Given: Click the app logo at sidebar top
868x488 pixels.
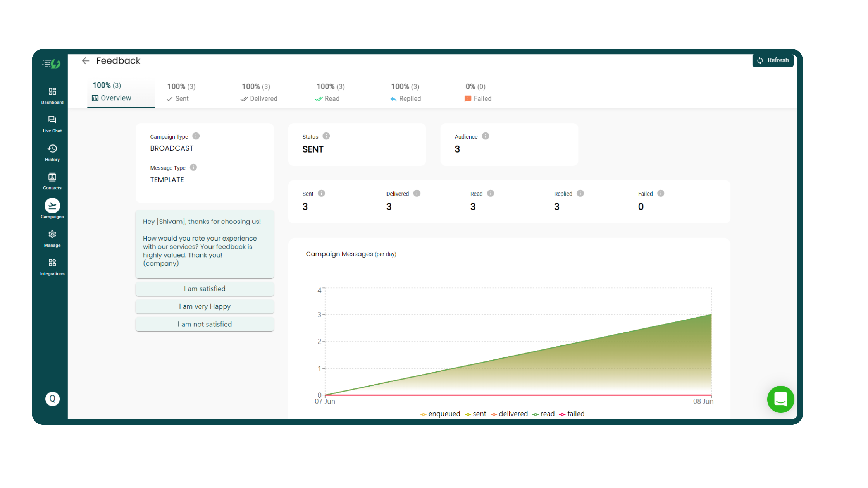Looking at the screenshot, I should point(52,63).
